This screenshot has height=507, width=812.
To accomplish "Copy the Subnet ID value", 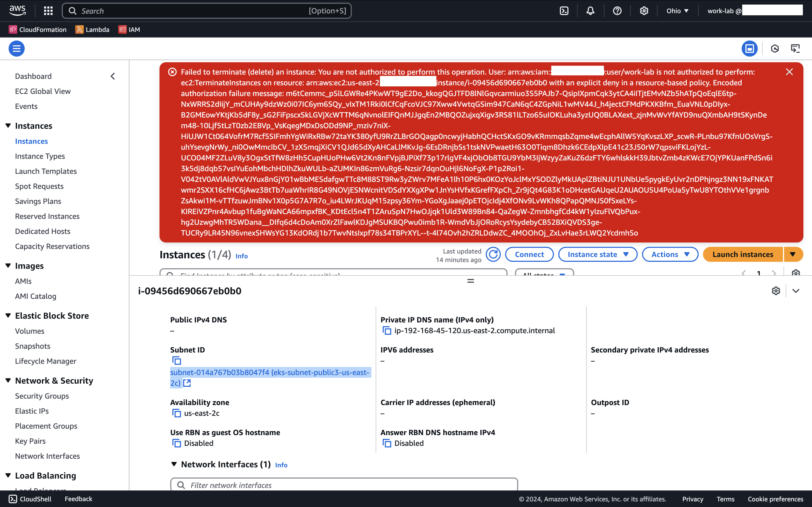I will (x=176, y=361).
